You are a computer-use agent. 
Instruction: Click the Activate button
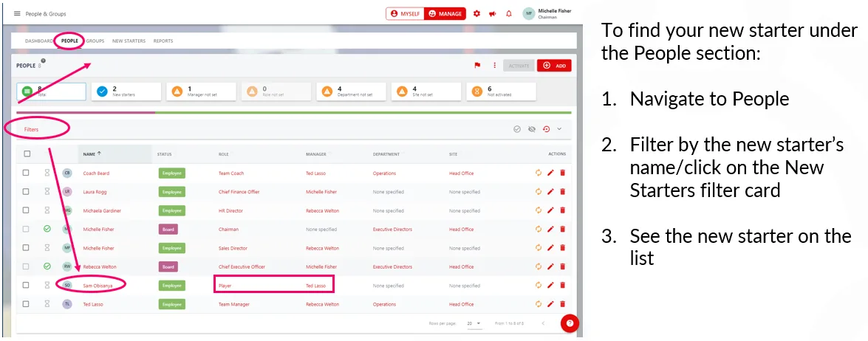click(x=519, y=65)
